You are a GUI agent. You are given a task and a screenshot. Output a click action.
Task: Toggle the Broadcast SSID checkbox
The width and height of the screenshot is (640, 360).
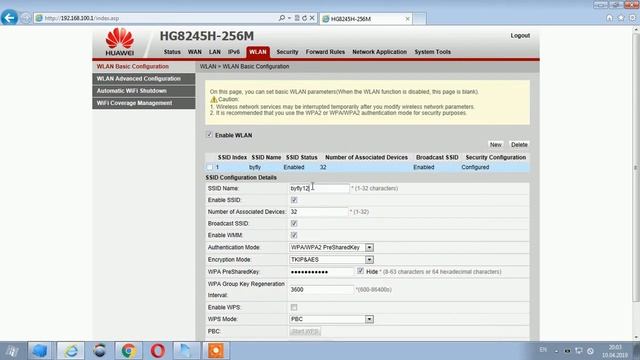[294, 223]
